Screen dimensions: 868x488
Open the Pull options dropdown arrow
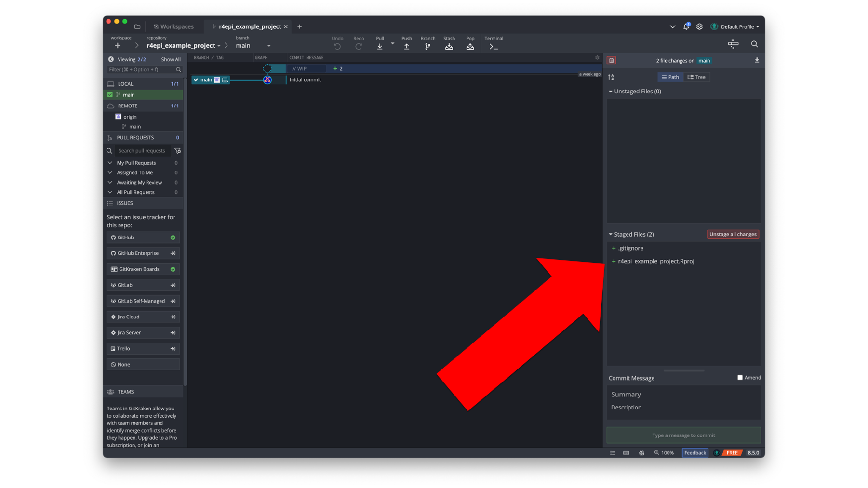coord(392,43)
